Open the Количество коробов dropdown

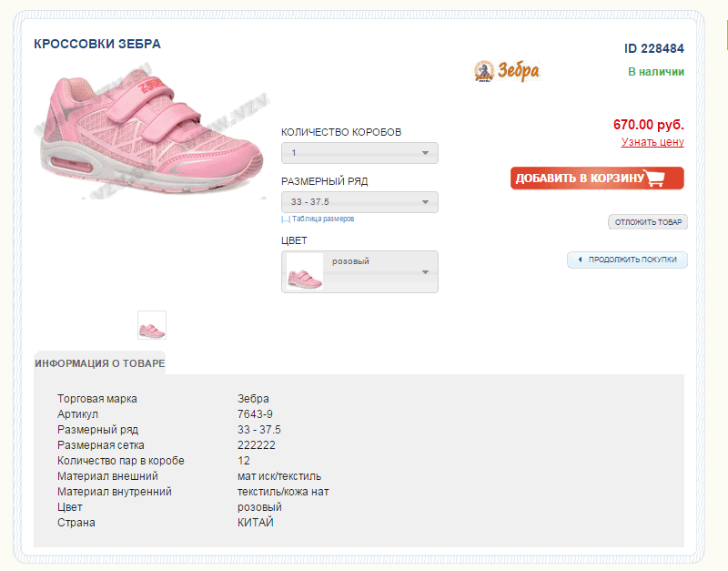[359, 153]
